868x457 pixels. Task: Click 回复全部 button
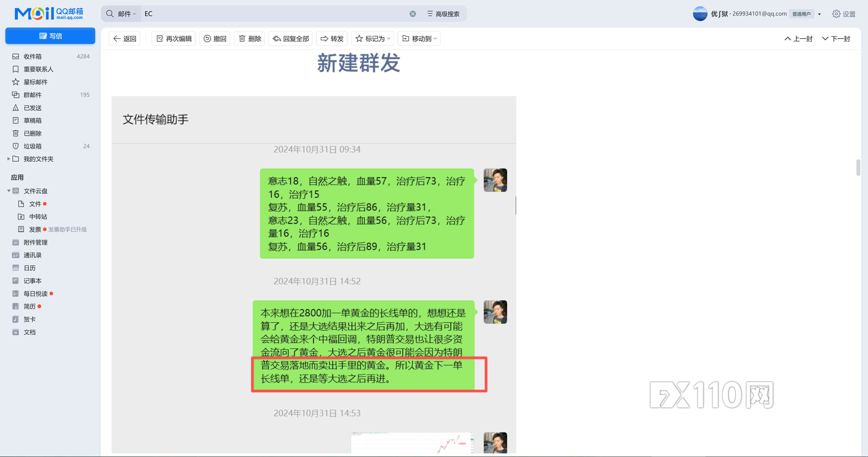pyautogui.click(x=290, y=38)
